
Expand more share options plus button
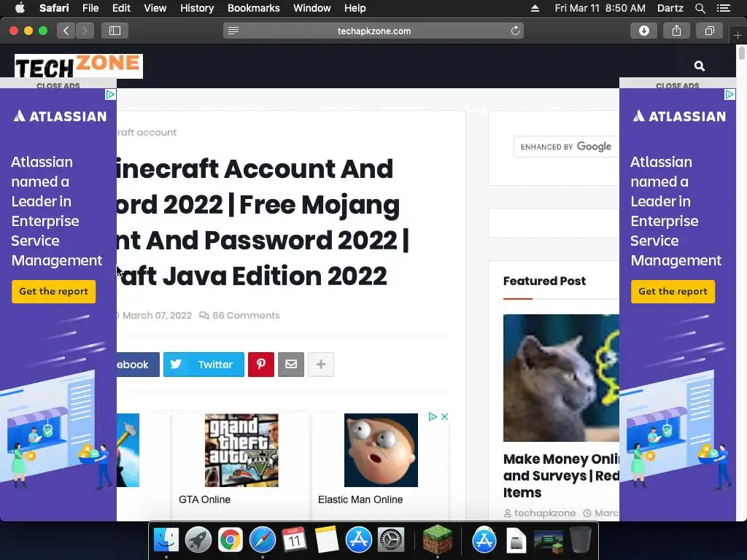[x=321, y=365]
